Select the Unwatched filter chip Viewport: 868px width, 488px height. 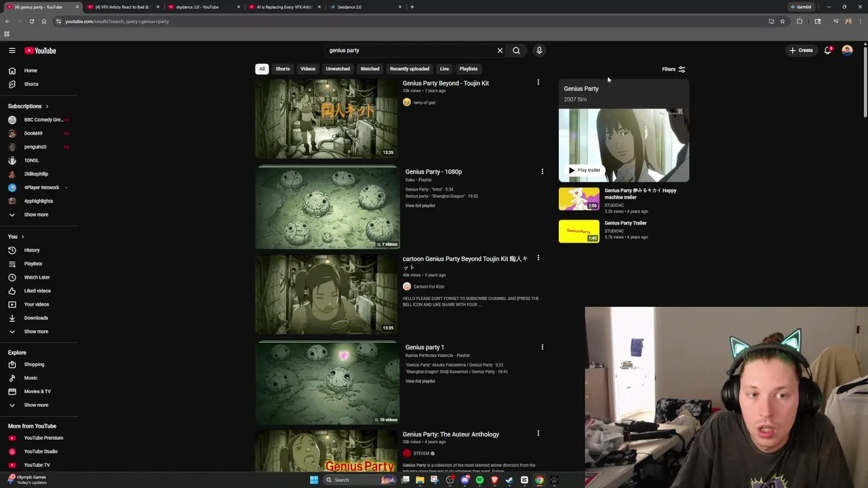click(x=338, y=68)
